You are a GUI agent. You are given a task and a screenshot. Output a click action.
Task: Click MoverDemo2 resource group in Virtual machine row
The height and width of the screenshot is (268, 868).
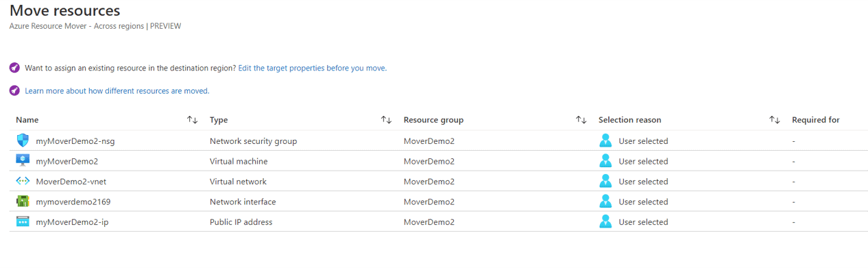[429, 161]
